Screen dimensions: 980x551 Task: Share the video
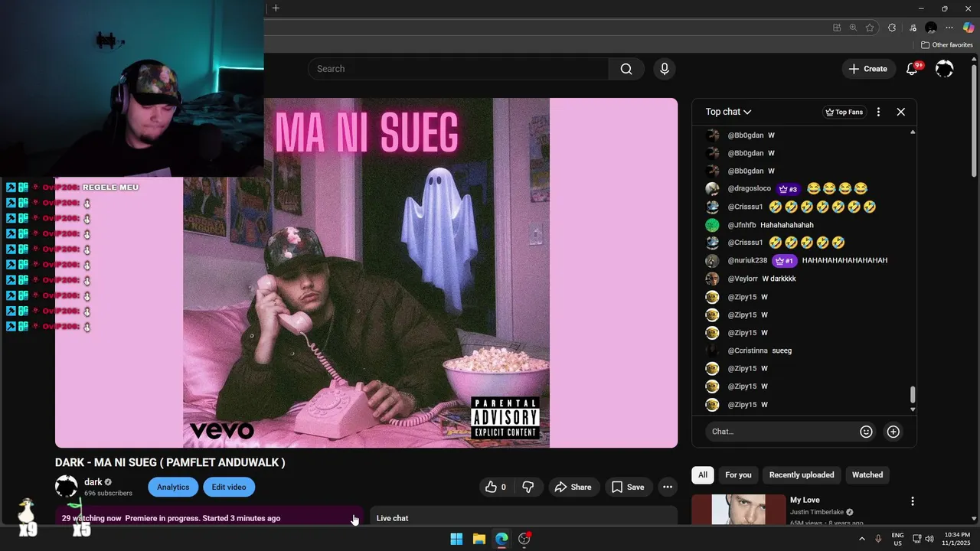click(x=573, y=487)
